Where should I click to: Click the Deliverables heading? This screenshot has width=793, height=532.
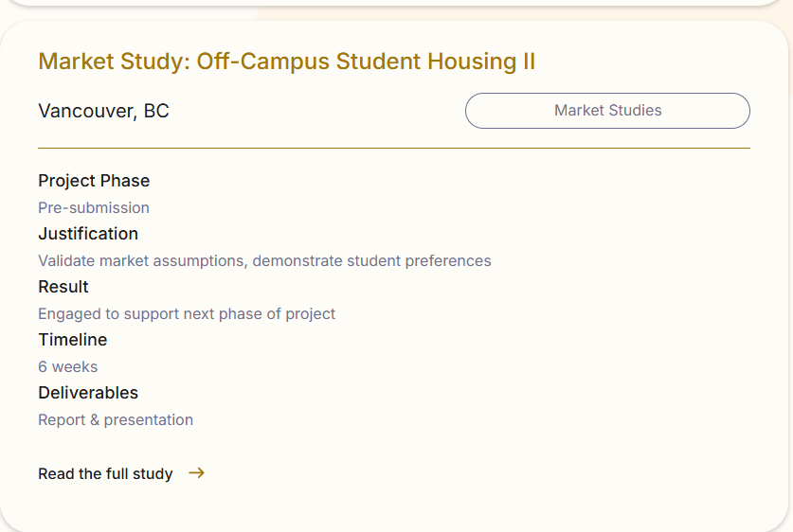coord(88,393)
